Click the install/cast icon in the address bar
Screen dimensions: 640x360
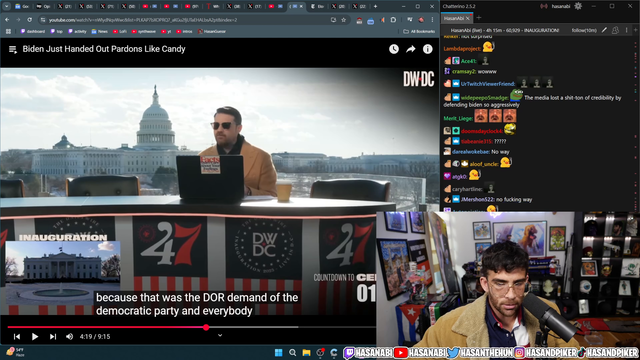tap(333, 20)
